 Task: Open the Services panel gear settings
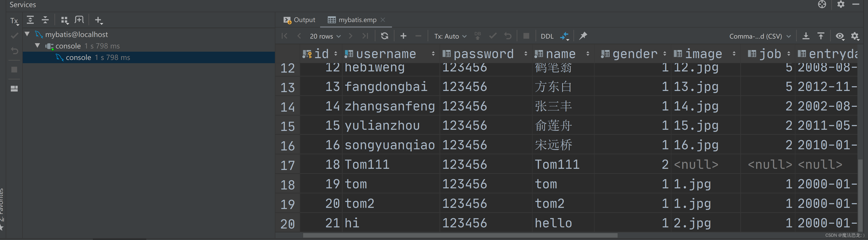click(841, 4)
